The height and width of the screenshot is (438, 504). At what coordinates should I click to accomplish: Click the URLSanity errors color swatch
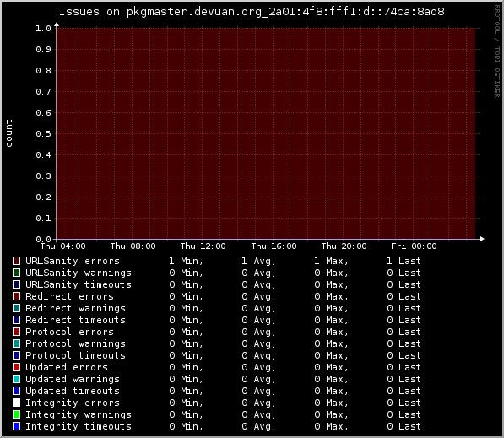(16, 261)
